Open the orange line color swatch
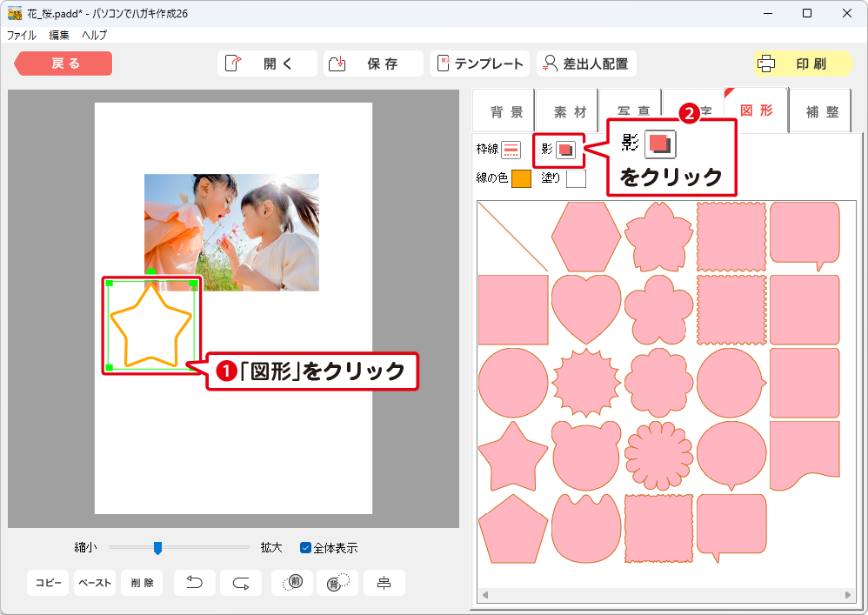 pyautogui.click(x=521, y=179)
